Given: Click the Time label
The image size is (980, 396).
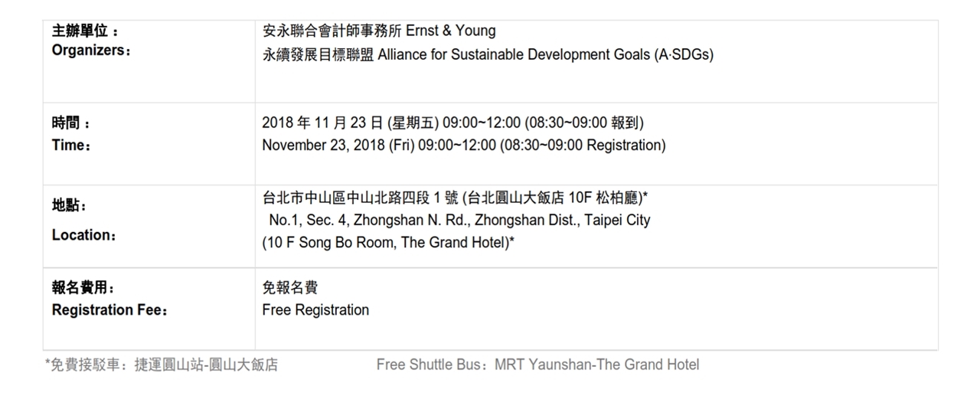Looking at the screenshot, I should click(71, 145).
